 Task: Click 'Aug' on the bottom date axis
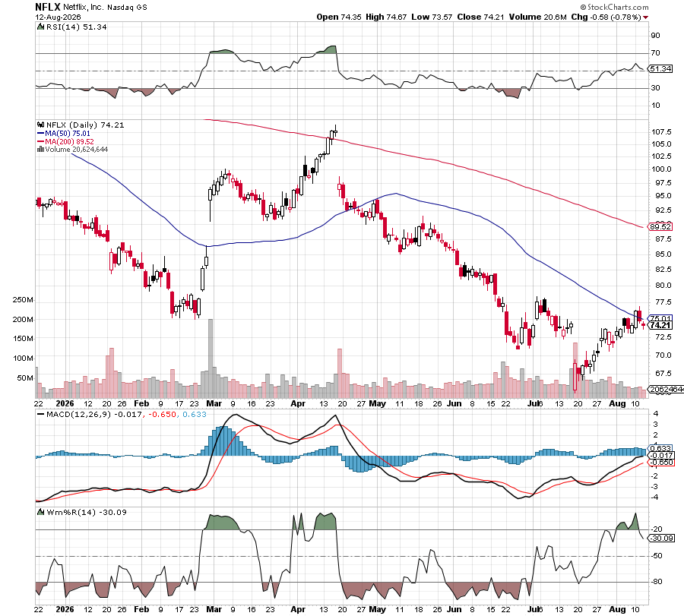617,609
